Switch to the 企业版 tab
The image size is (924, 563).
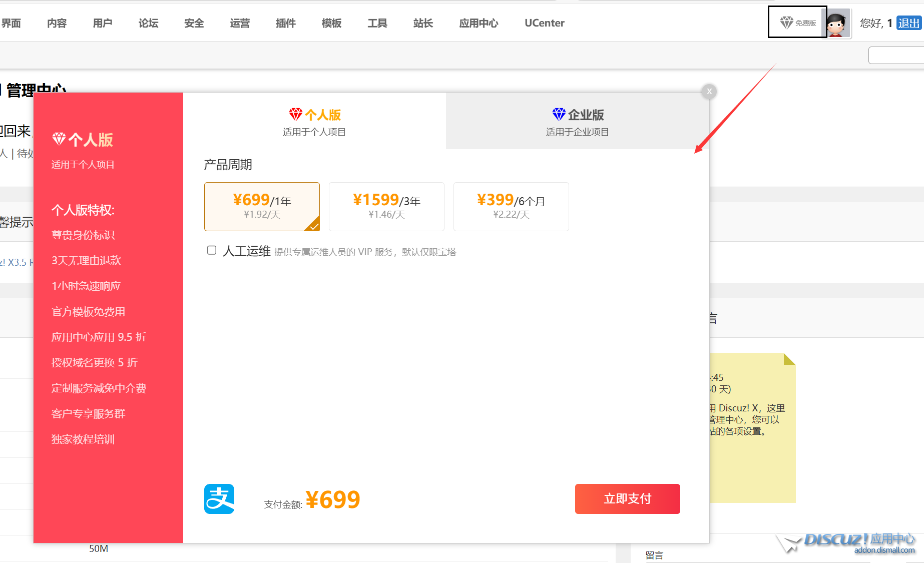coord(577,121)
